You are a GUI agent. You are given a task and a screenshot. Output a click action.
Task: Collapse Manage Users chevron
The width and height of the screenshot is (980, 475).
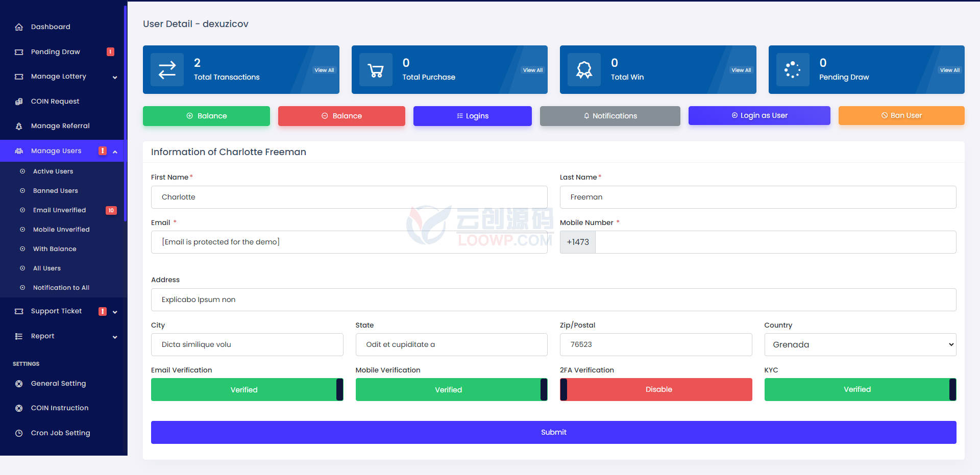[115, 152]
